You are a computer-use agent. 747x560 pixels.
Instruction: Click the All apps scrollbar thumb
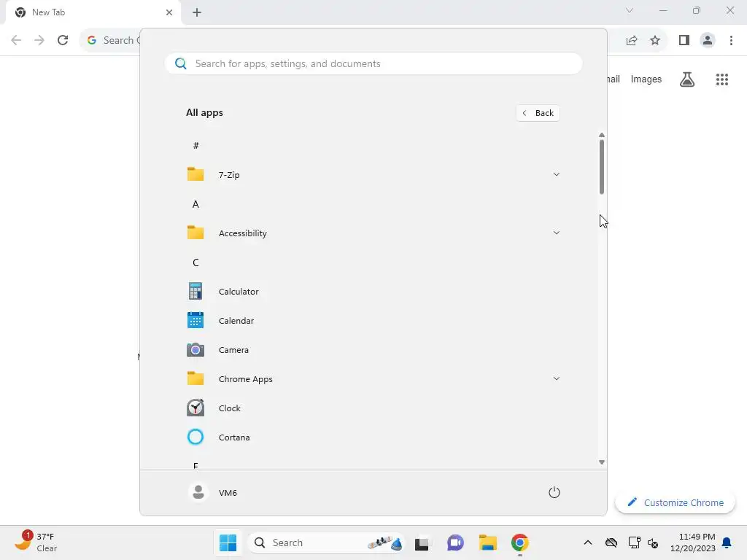602,167
